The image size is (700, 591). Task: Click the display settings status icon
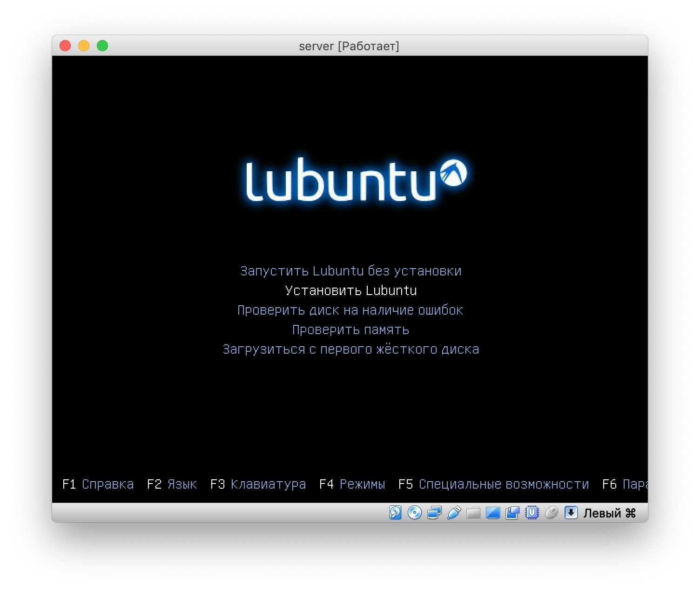pyautogui.click(x=492, y=513)
